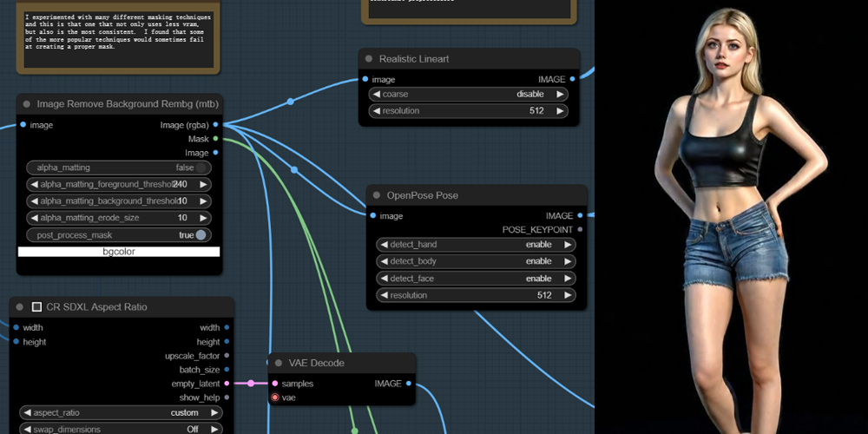
Task: Click the vae input socket on VAE Decode
Action: [275, 398]
